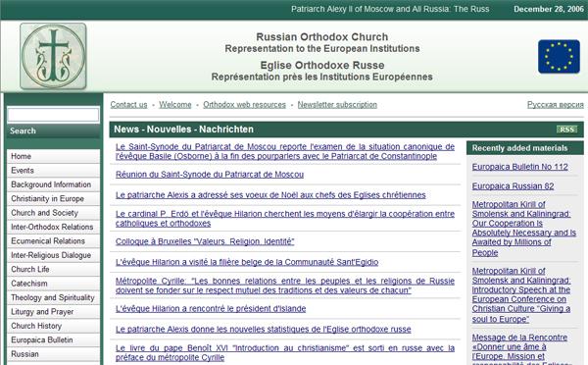Click the December 28, 2006 date
The height and width of the screenshot is (365, 588).
549,9
